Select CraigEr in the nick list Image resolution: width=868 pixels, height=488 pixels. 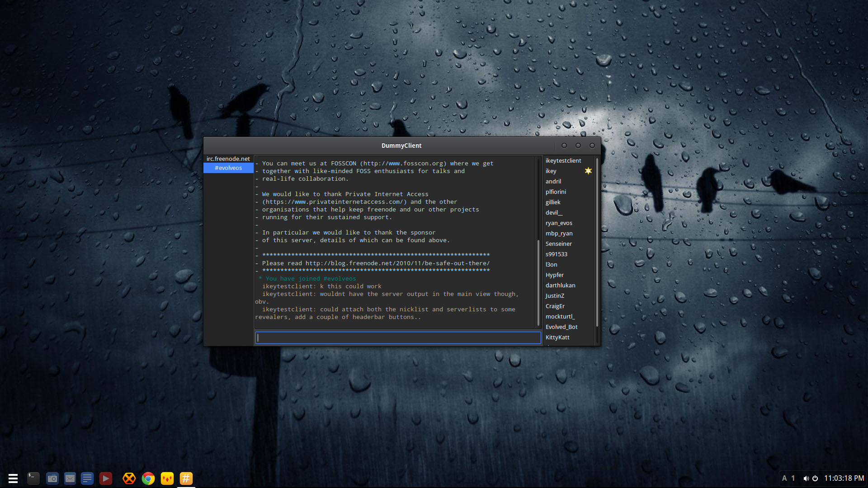tap(569, 306)
